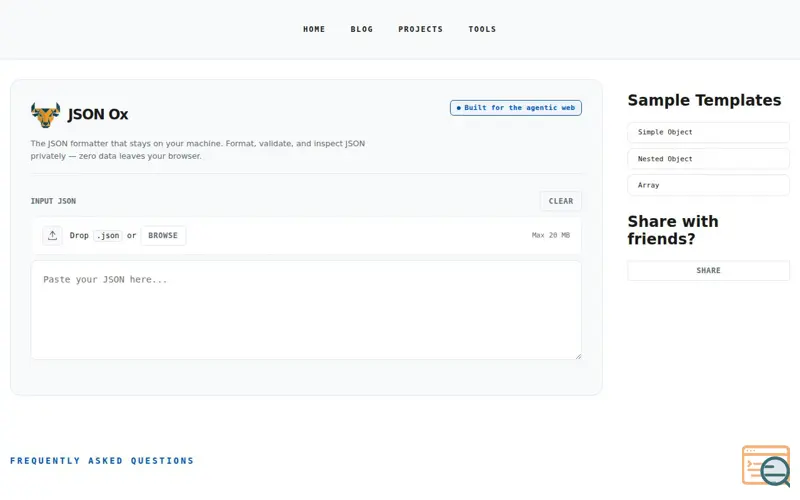
Task: Click the Share with friends heading
Action: 673,230
